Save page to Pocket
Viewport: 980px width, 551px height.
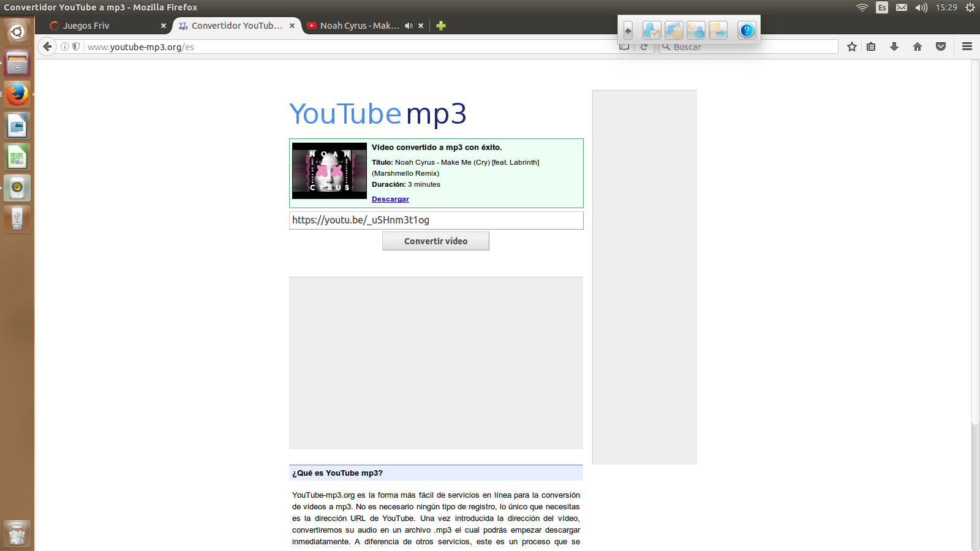pos(941,47)
